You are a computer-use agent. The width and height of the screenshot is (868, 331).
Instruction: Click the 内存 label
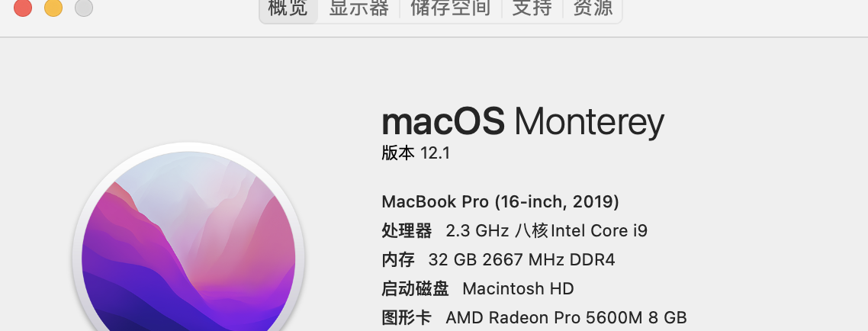tap(398, 259)
